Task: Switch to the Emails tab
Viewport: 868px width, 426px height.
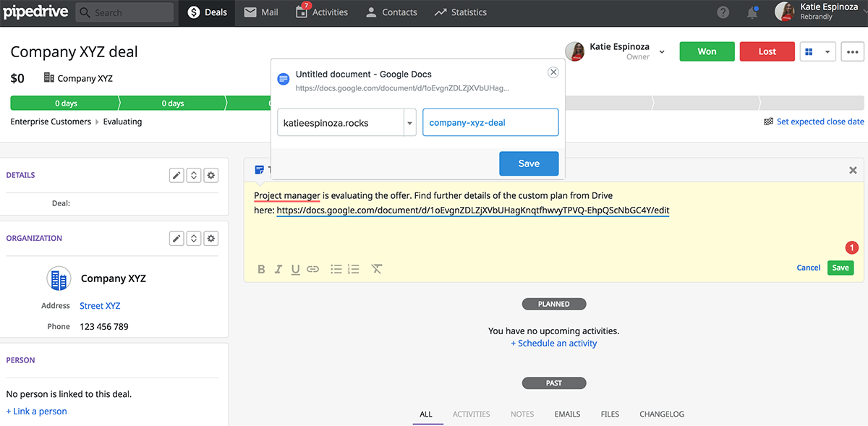Action: coord(567,414)
